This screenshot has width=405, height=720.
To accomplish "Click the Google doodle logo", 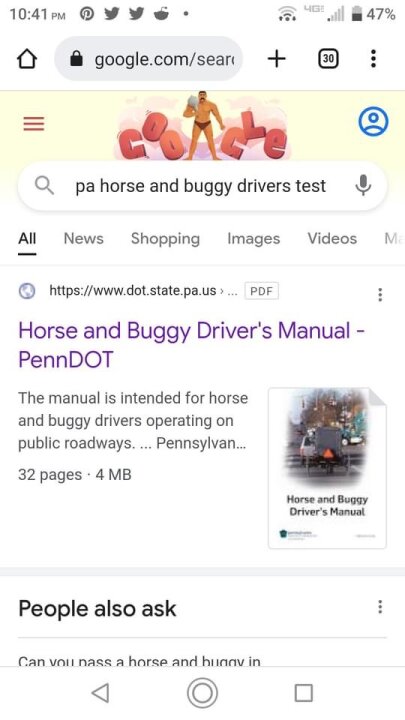I will coord(202,126).
